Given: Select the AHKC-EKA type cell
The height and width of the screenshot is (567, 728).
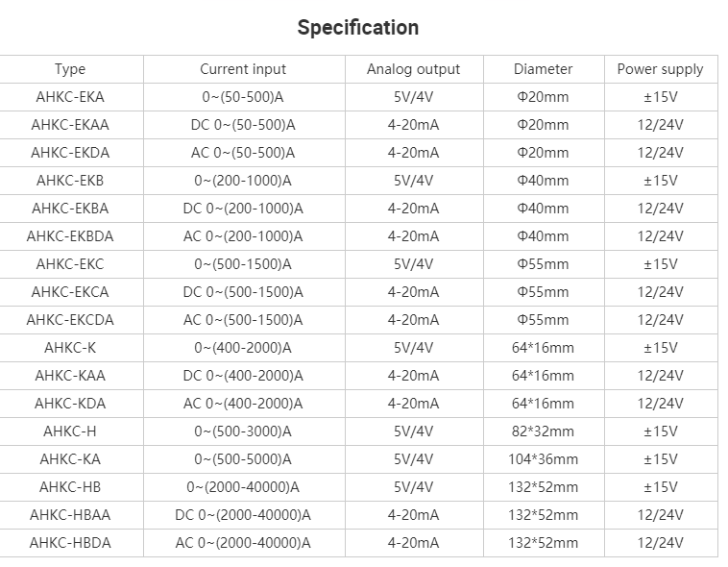Looking at the screenshot, I should coord(70,97).
